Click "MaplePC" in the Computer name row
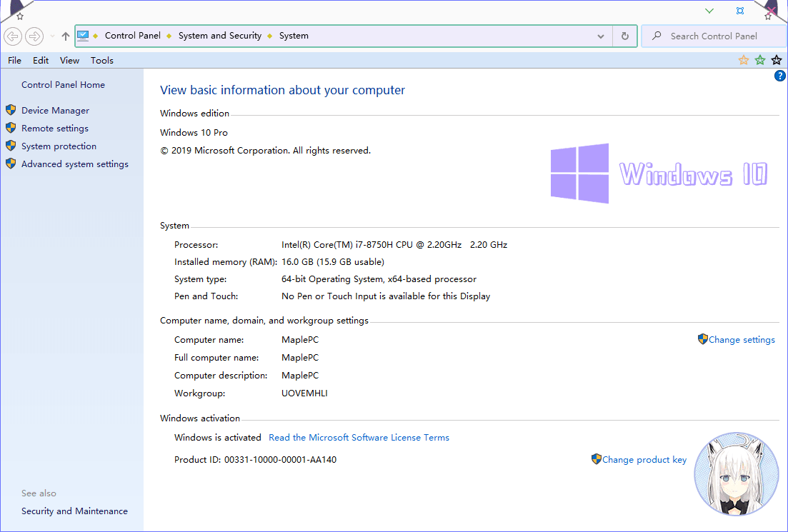 pyautogui.click(x=300, y=340)
